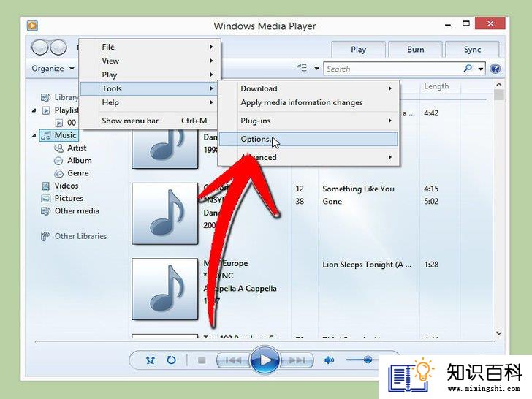Click the Windows Media Player title icon
The width and height of the screenshot is (532, 399).
[x=33, y=26]
